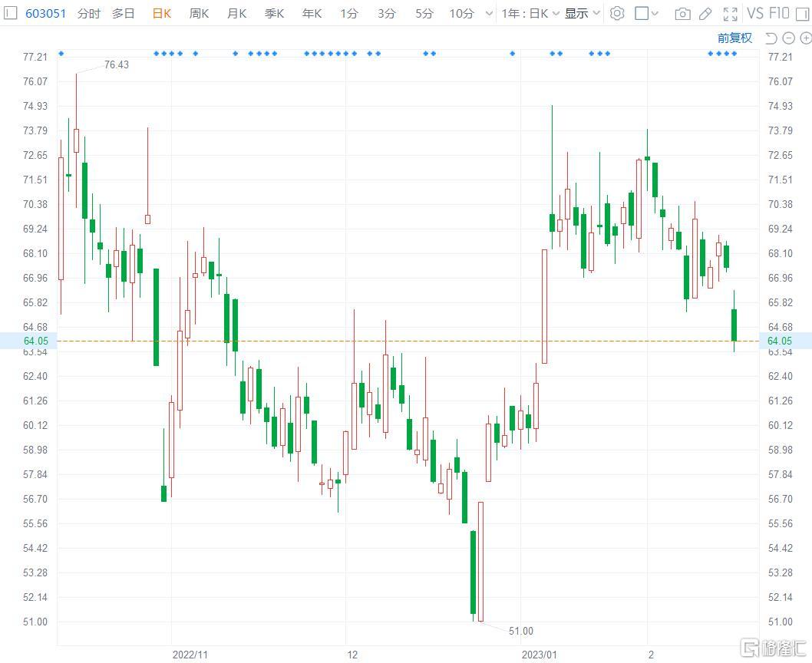Click the undo reset arrow icon
The image size is (812, 663).
(771, 38)
